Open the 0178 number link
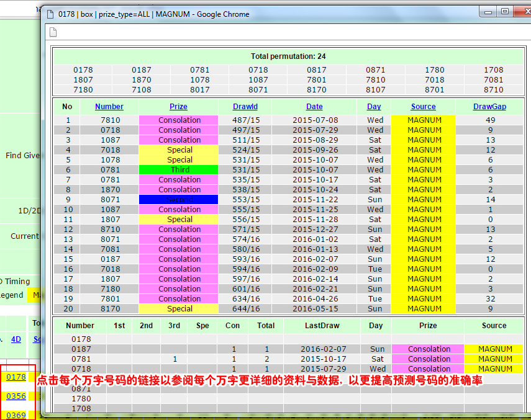Image resolution: width=531 pixels, height=420 pixels. pos(16,377)
